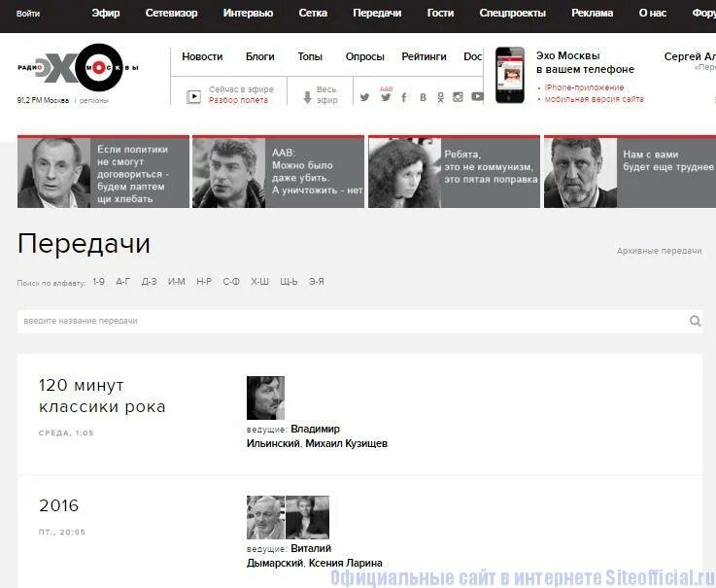Viewport: 716px width, 588px height.
Task: Click the download arrow icon for Весь эфир
Action: [307, 97]
